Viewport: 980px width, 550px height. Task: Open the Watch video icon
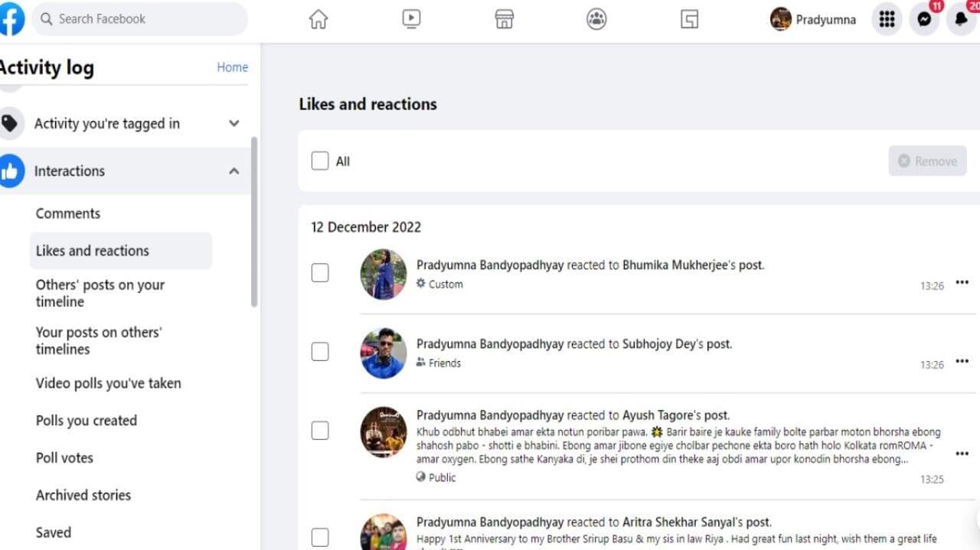coord(411,19)
